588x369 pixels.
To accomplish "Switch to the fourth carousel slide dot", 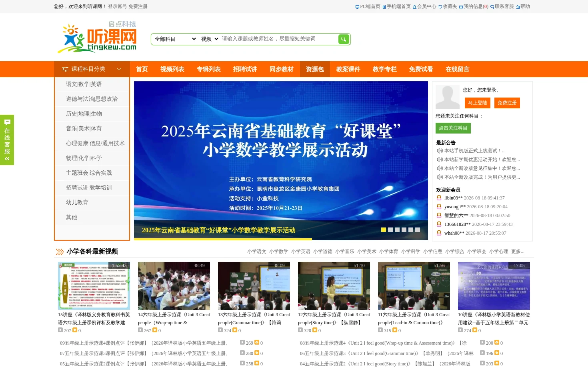I will [x=404, y=230].
